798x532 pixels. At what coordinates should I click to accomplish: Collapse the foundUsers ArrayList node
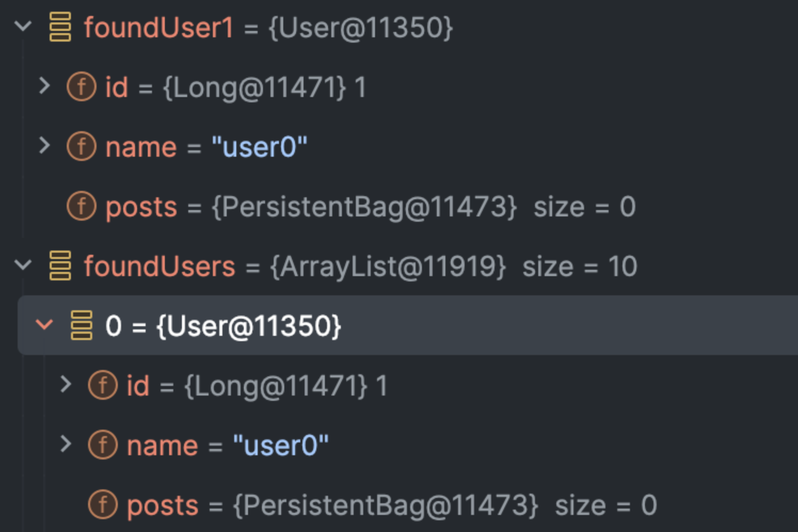[23, 264]
